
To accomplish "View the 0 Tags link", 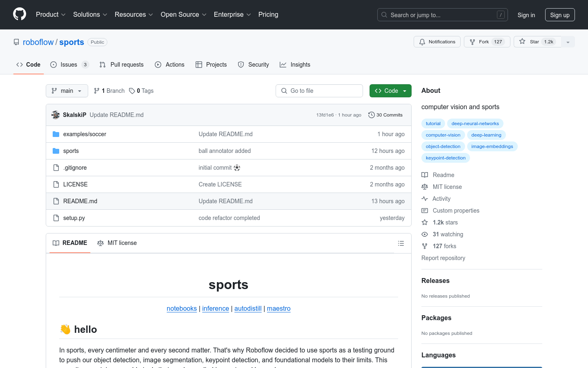I will point(141,91).
